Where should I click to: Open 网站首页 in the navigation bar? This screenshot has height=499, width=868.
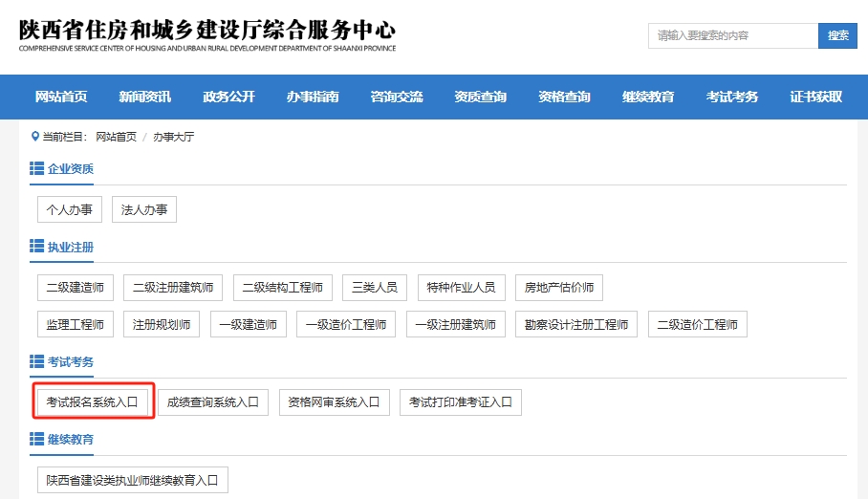click(x=61, y=97)
